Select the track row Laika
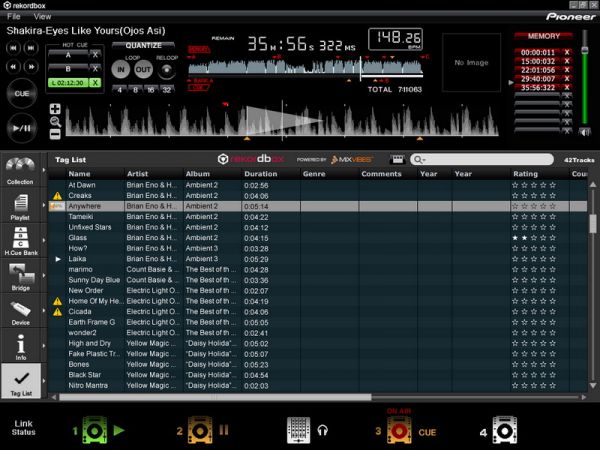Viewport: 600px width, 450px height. tap(318, 259)
